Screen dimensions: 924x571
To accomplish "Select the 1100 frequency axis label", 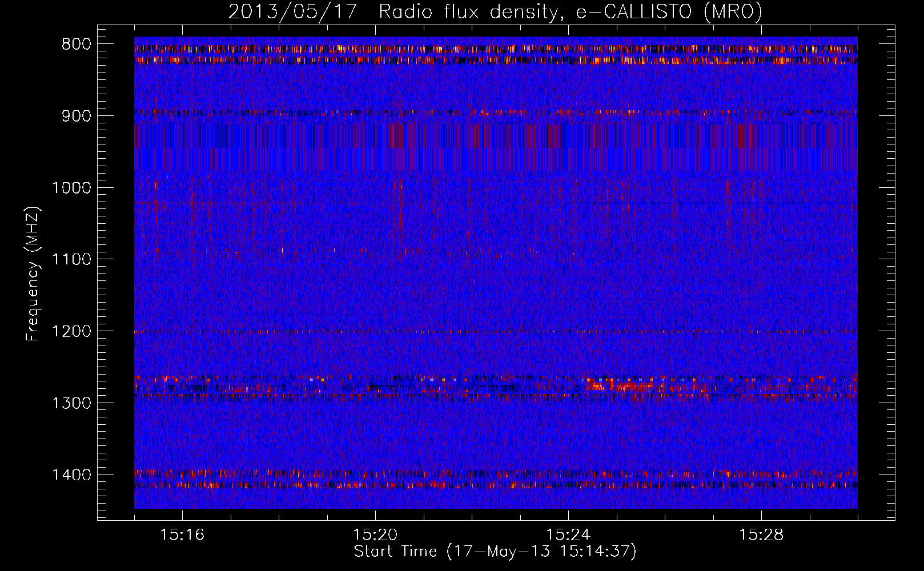I will (71, 259).
